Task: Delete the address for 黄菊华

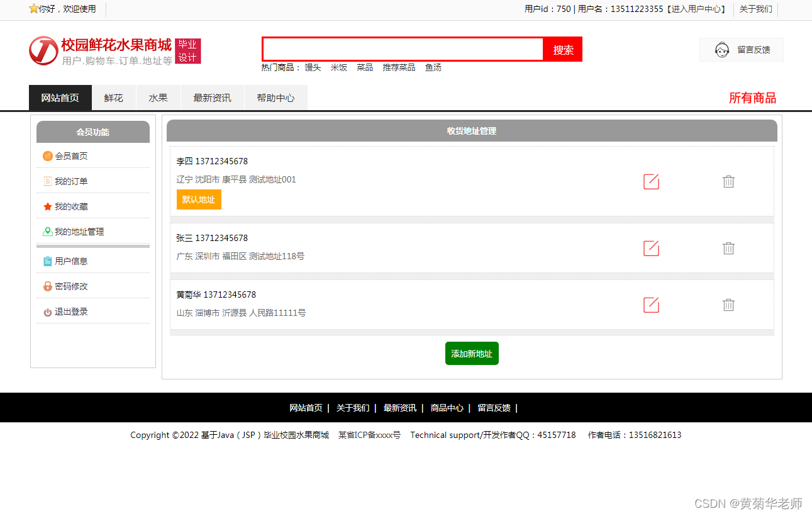Action: click(x=728, y=305)
